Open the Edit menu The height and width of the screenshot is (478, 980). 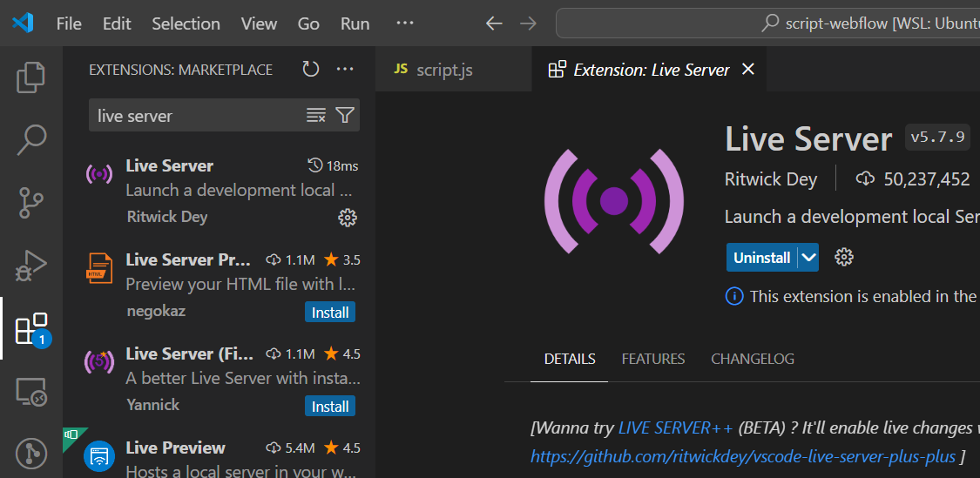[117, 24]
